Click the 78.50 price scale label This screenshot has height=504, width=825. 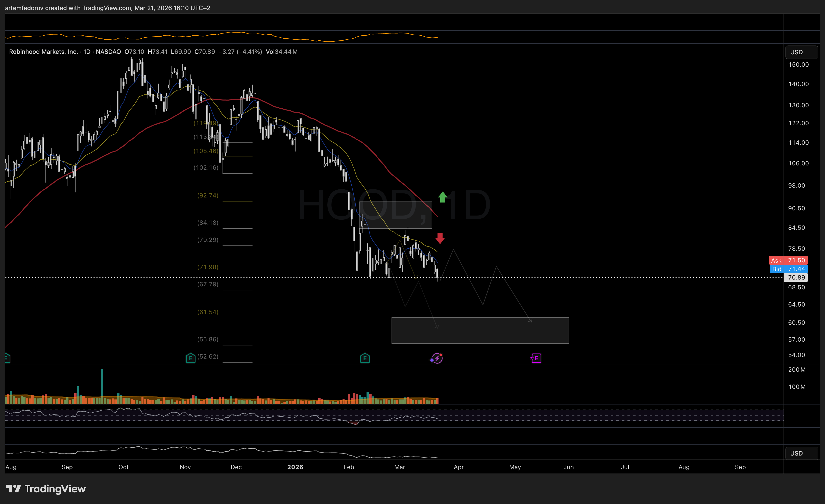pyautogui.click(x=796, y=249)
